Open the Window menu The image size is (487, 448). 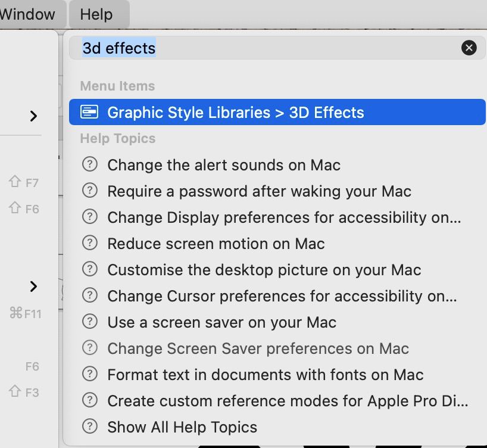click(x=28, y=14)
